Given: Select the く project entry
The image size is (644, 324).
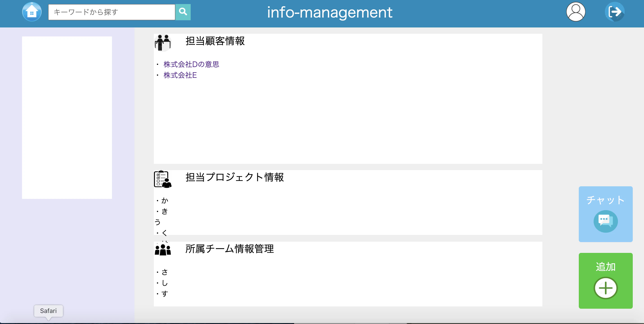Looking at the screenshot, I should point(165,233).
